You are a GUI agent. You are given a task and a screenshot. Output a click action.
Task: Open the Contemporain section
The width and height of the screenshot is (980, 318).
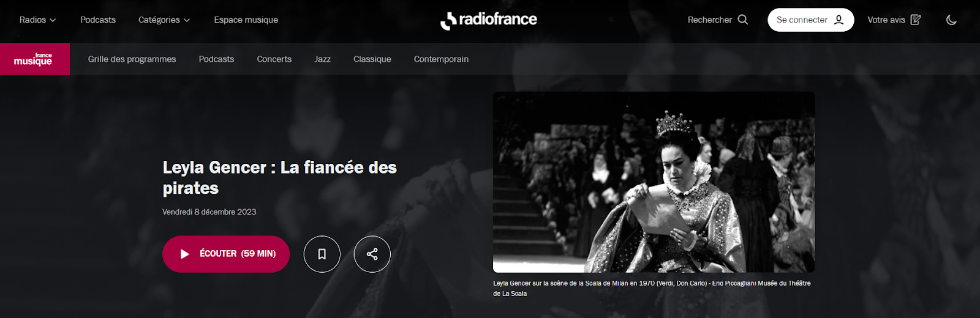tap(441, 59)
